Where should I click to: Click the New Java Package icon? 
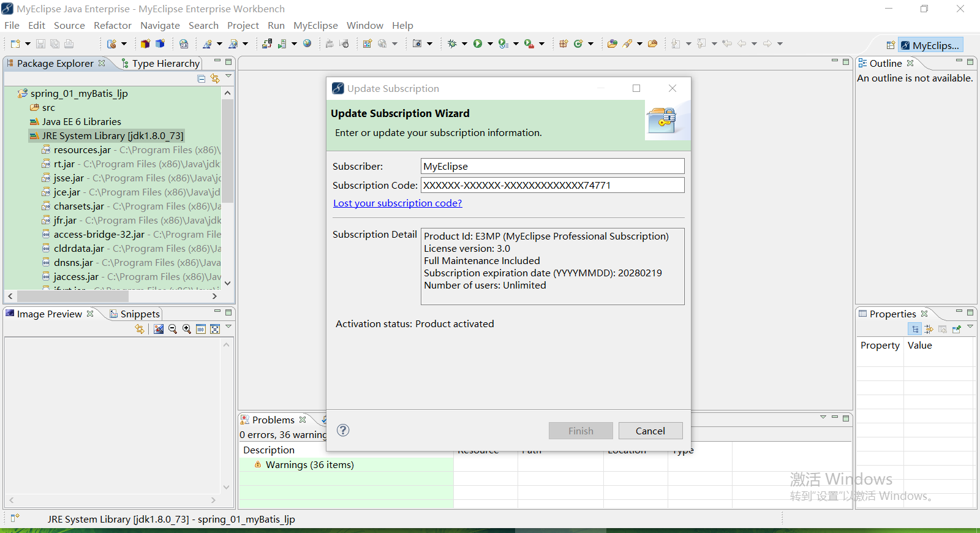pos(563,43)
